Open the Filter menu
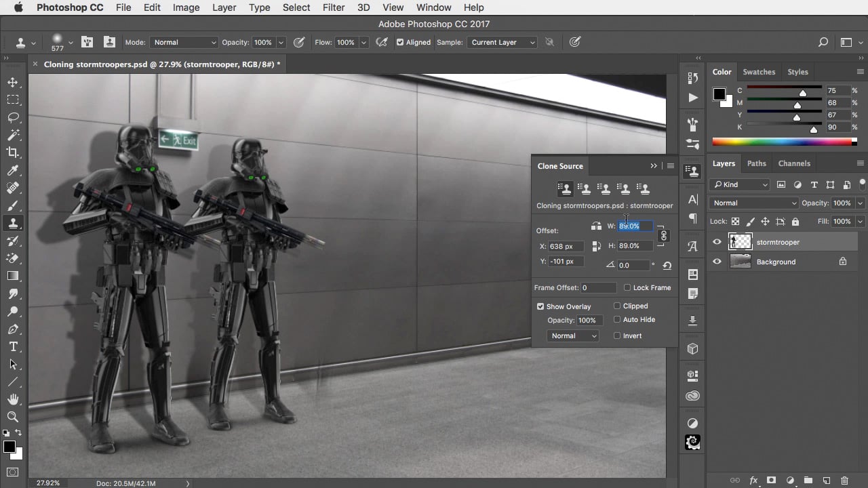 point(333,7)
